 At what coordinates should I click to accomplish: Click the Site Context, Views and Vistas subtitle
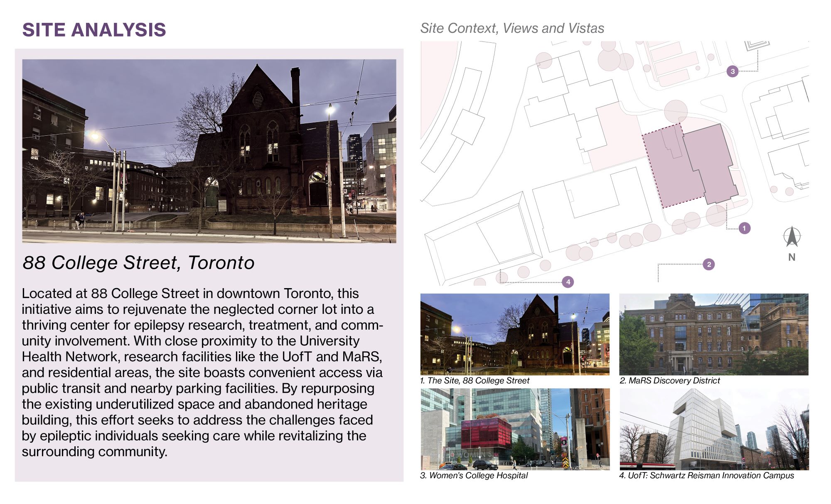[512, 28]
